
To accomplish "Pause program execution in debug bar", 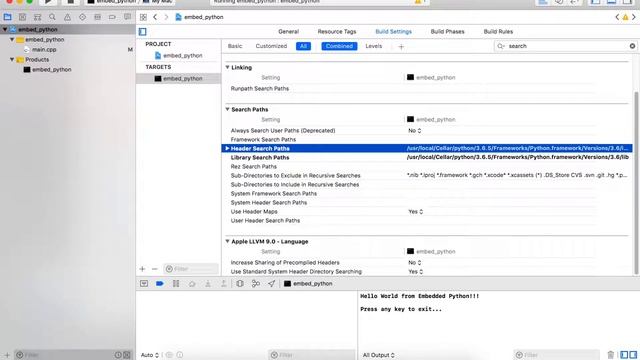I will pyautogui.click(x=176, y=283).
